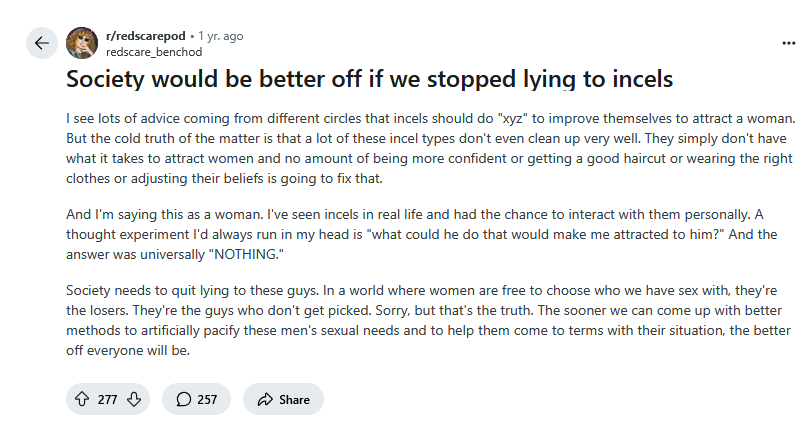The image size is (806, 428).
Task: Click the 277 vote count
Action: (x=107, y=399)
